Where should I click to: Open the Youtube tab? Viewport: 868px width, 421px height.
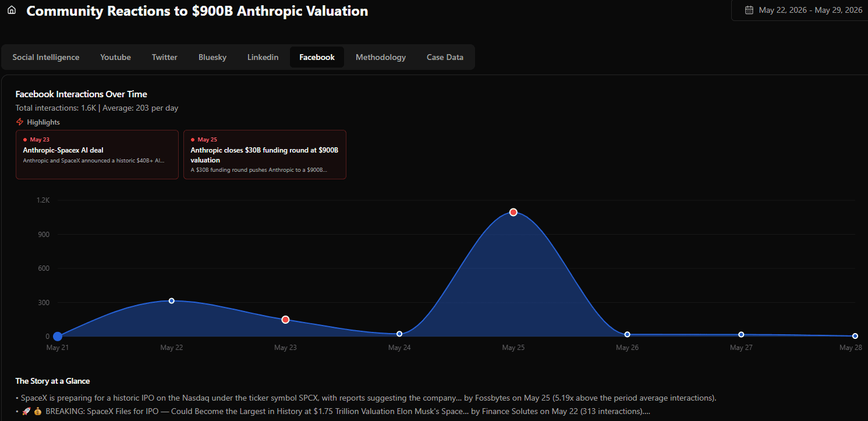(x=115, y=57)
